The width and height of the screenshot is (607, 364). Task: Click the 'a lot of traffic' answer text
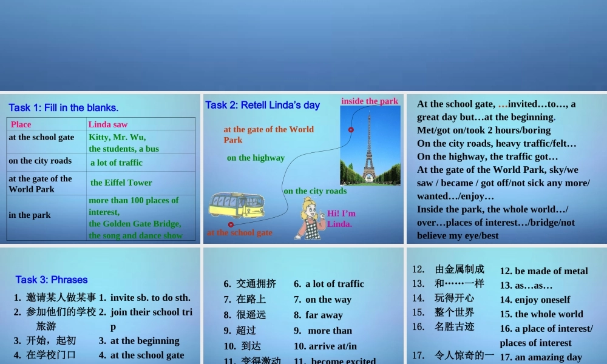(116, 163)
